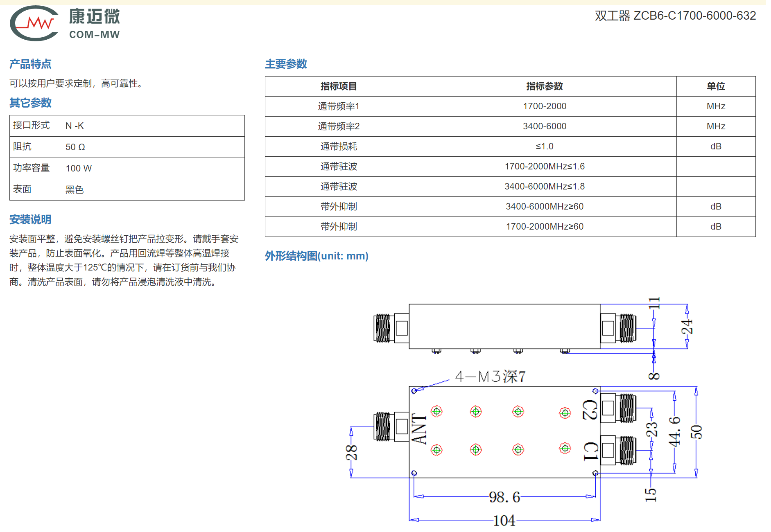This screenshot has width=771, height=532.
Task: Select the 阻抗 label cell
Action: click(x=36, y=147)
